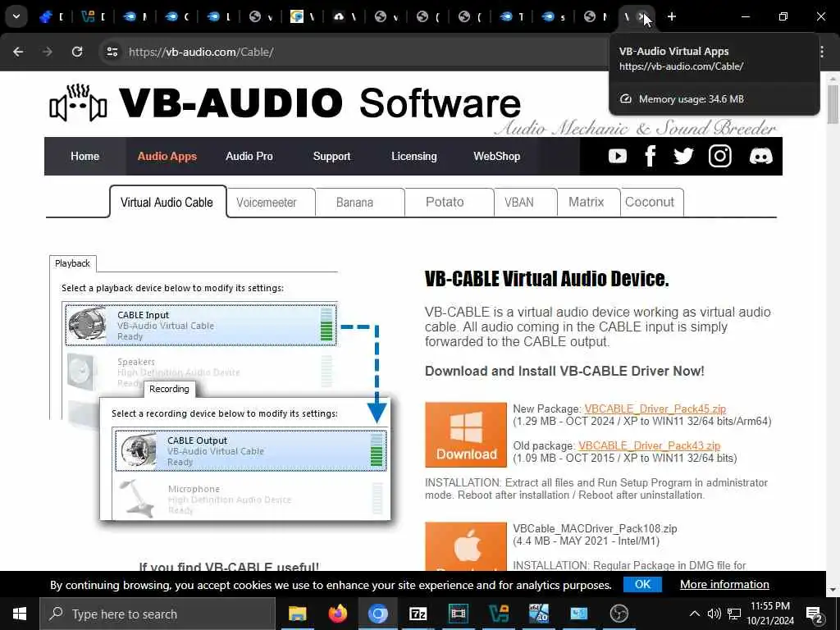The height and width of the screenshot is (630, 840).
Task: Click the orange Apple Mac download button
Action: pyautogui.click(x=466, y=546)
